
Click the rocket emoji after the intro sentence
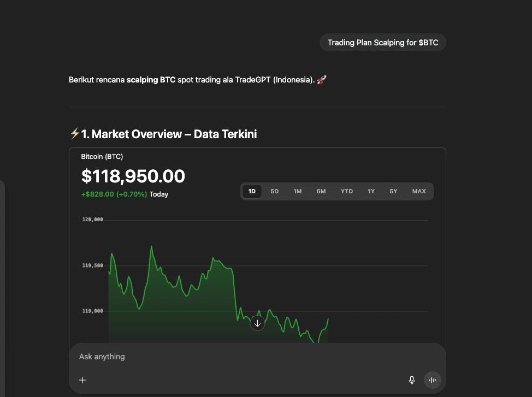321,80
